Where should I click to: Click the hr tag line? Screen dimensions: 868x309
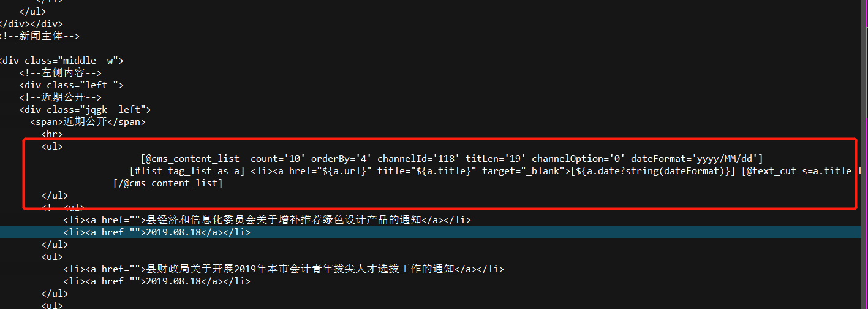click(x=52, y=134)
